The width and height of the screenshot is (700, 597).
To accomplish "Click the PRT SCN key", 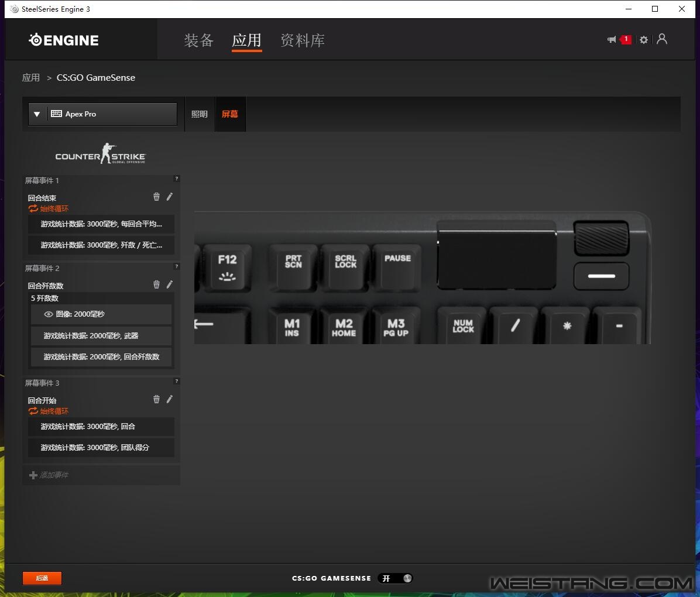I will (x=293, y=267).
